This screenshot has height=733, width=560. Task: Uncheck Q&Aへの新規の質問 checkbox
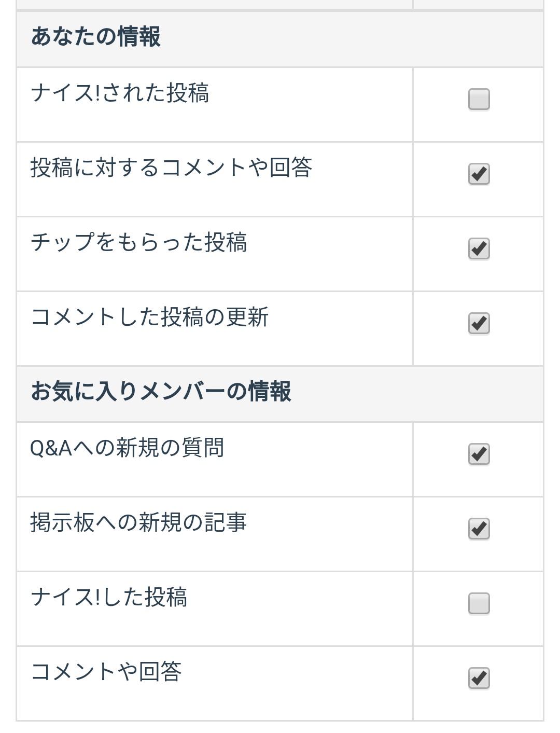(x=479, y=454)
